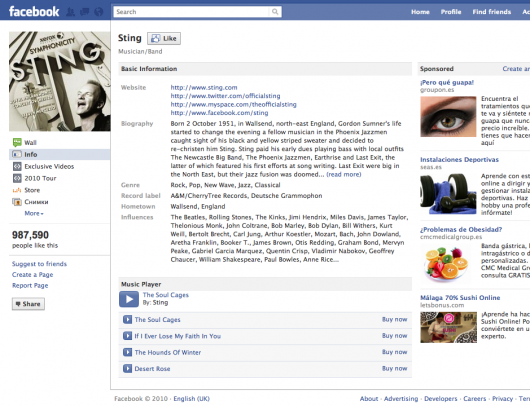Open Developers link in footer

click(x=440, y=399)
